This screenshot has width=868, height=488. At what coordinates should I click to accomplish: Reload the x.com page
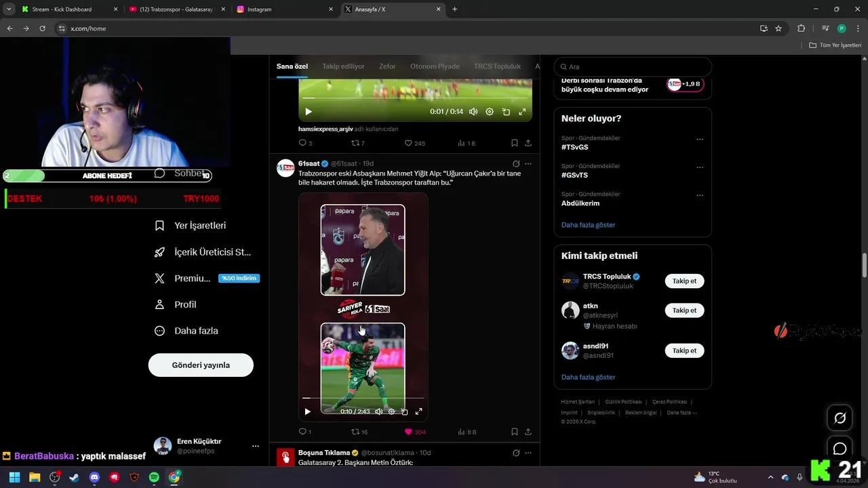(x=42, y=28)
